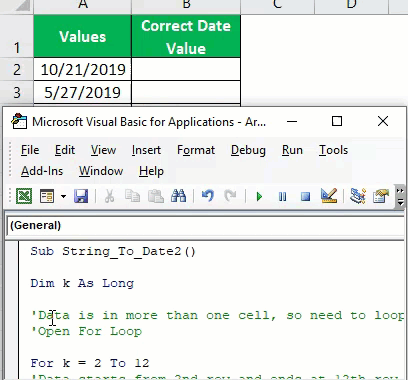This screenshot has height=380, width=408.
Task: Open the View menu
Action: click(103, 150)
